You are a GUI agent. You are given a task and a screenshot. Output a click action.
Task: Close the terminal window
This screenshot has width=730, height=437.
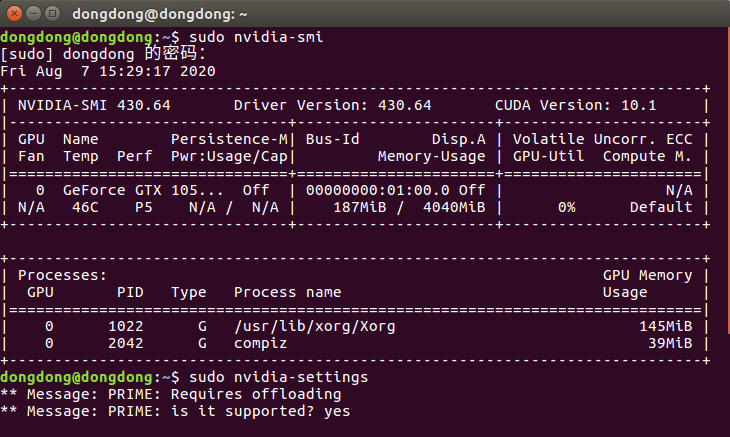[x=13, y=15]
